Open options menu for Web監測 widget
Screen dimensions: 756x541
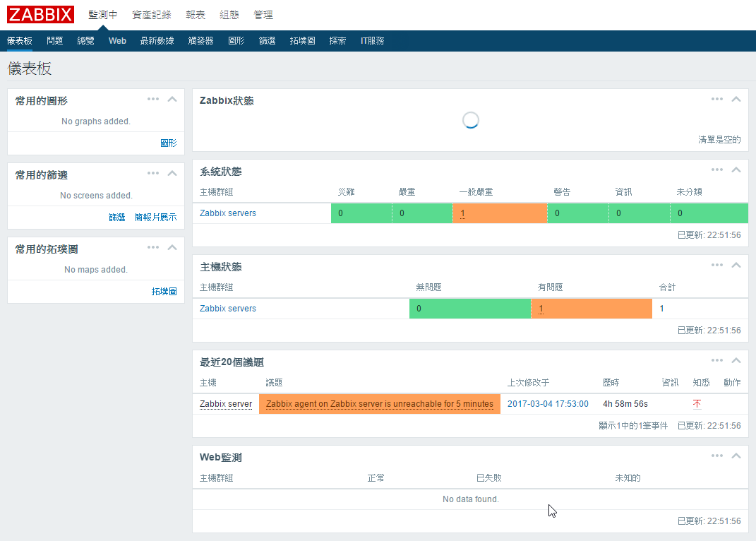717,456
